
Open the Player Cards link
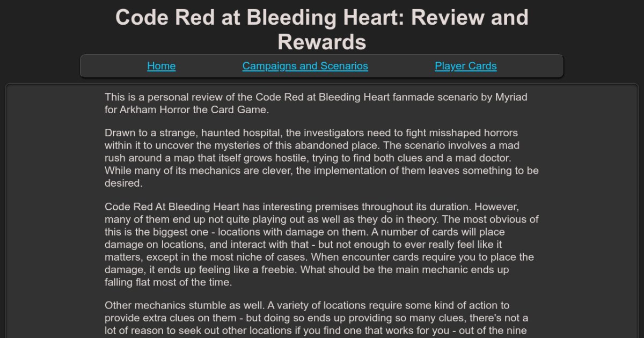click(x=465, y=66)
